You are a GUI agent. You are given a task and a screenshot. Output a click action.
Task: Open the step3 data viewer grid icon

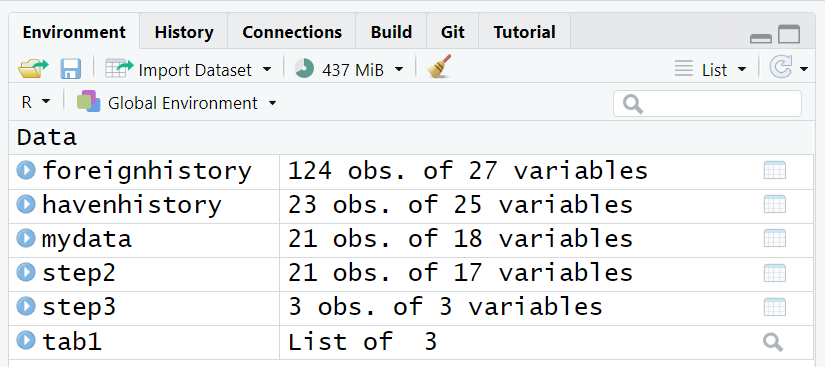tap(774, 307)
